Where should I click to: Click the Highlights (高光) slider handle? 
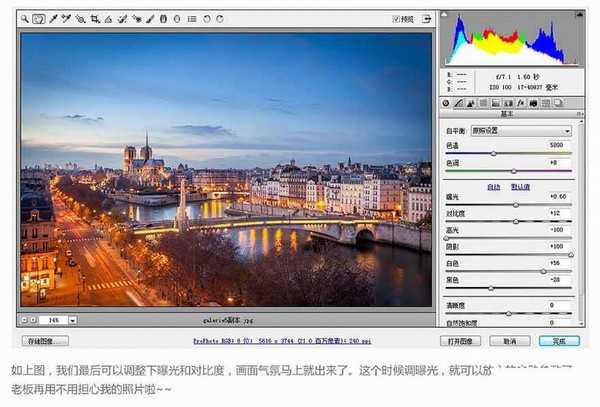point(446,238)
